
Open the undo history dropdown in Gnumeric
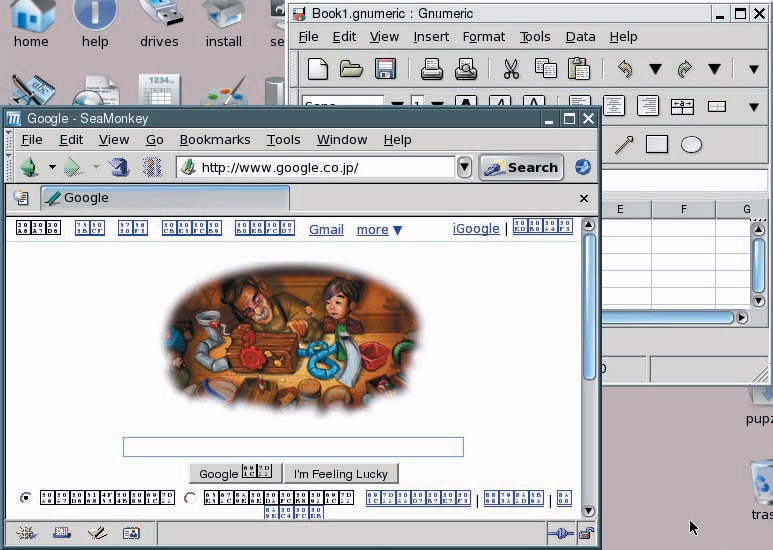(655, 69)
